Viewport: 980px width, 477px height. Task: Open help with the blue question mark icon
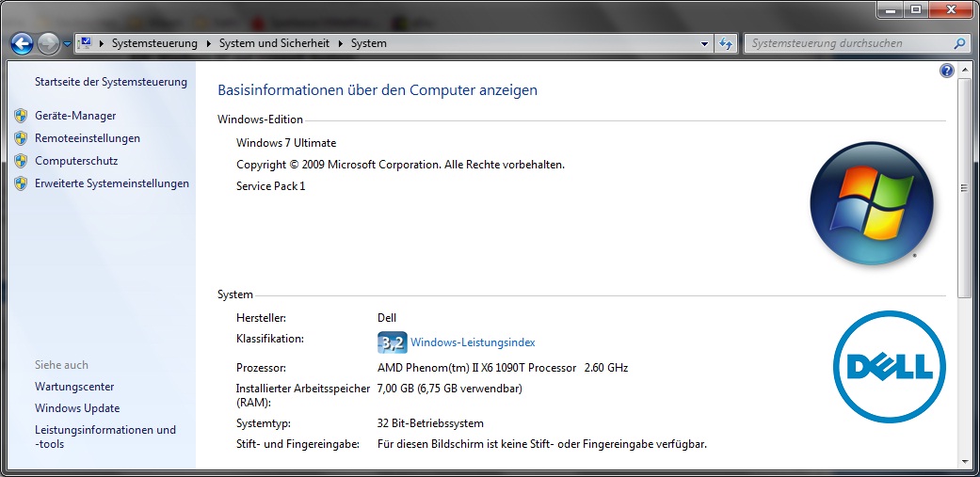(x=947, y=71)
